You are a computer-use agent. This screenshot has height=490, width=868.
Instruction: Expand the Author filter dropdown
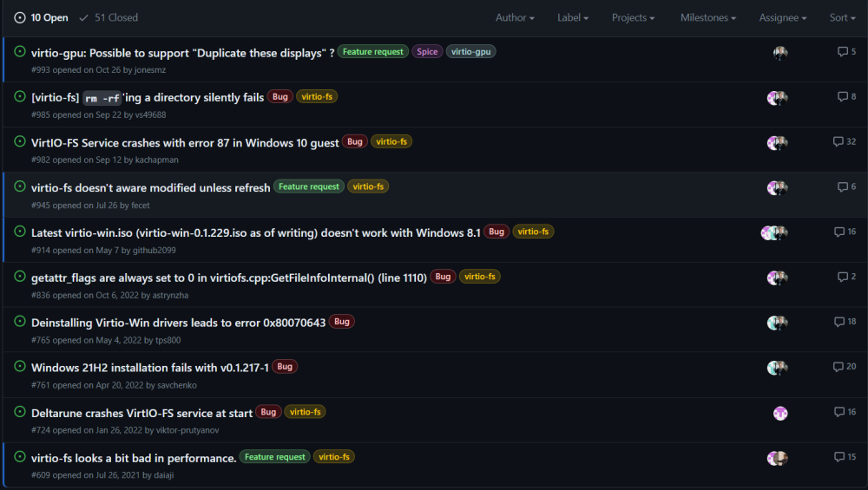[515, 17]
